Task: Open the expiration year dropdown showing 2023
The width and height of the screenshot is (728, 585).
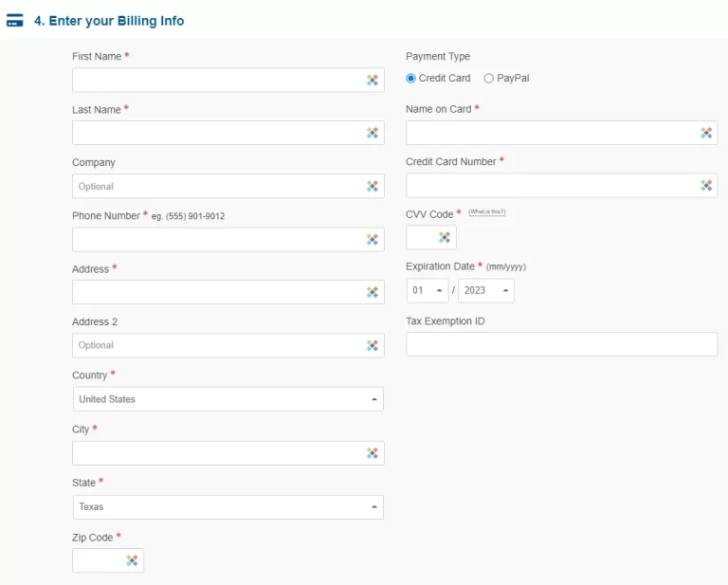Action: [x=486, y=290]
